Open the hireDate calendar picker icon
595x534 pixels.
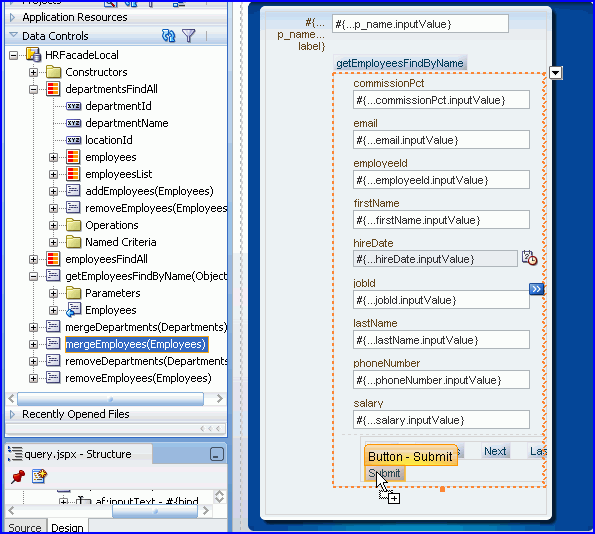(529, 258)
